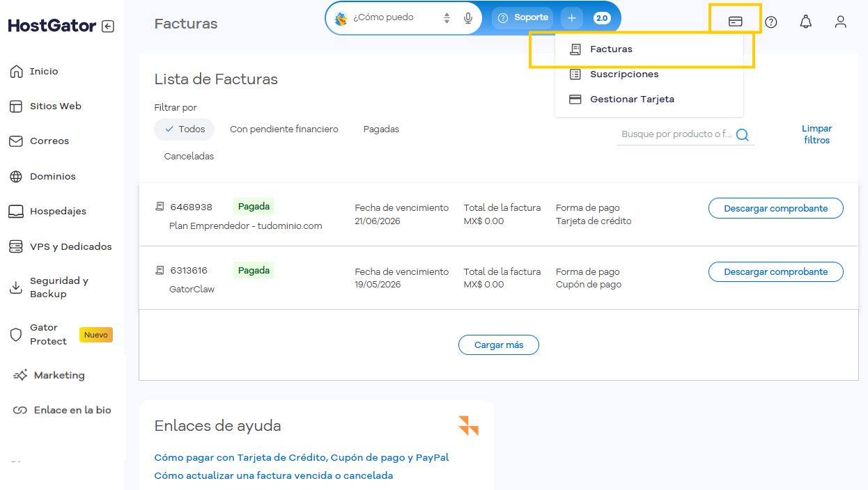Click the 2.0 version badge

point(602,18)
